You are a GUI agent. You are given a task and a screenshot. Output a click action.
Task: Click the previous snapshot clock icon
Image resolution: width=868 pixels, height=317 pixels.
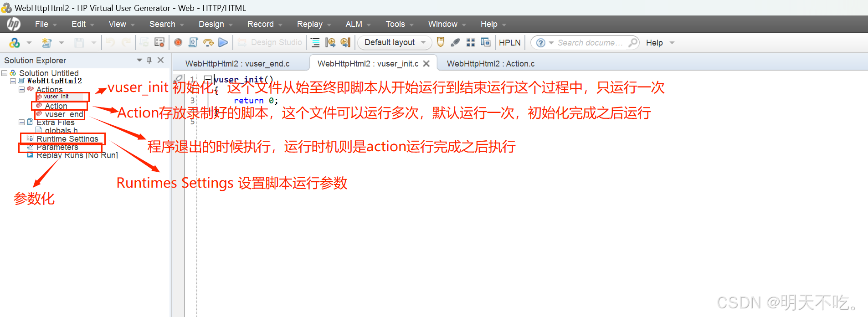point(330,42)
